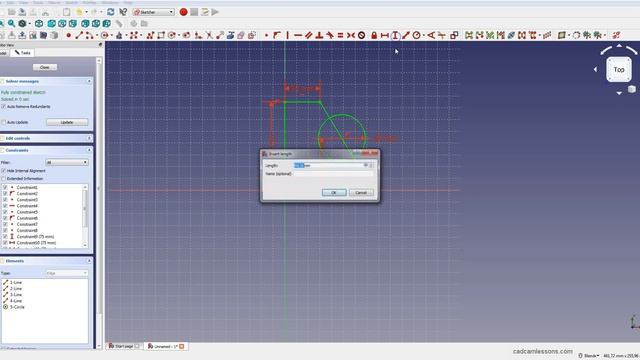Viewport: 640px width, 360px height.
Task: Toggle Extended Information checkbox
Action: tap(4, 179)
